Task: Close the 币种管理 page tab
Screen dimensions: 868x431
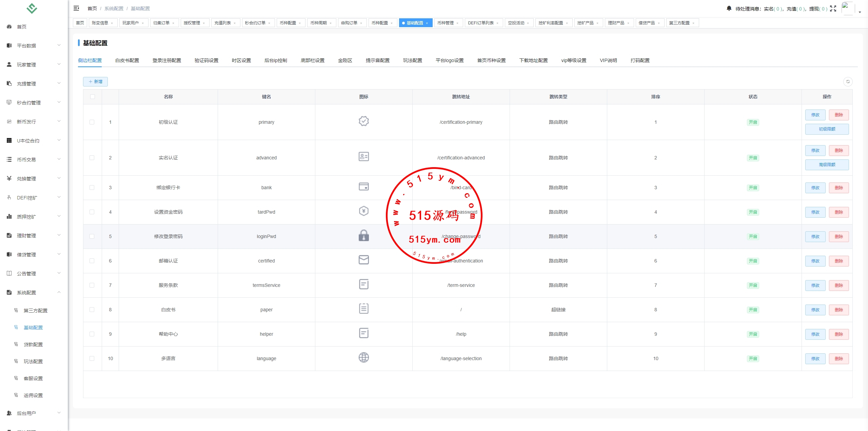Action: tap(457, 23)
